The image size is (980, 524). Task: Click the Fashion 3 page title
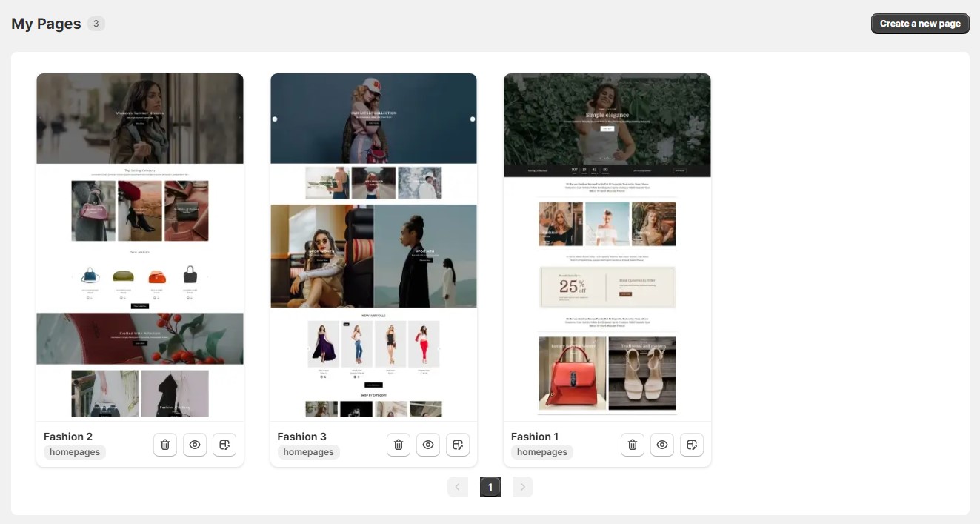301,437
